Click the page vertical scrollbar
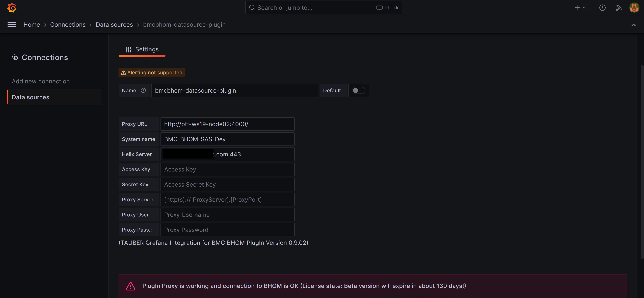 click(x=642, y=162)
